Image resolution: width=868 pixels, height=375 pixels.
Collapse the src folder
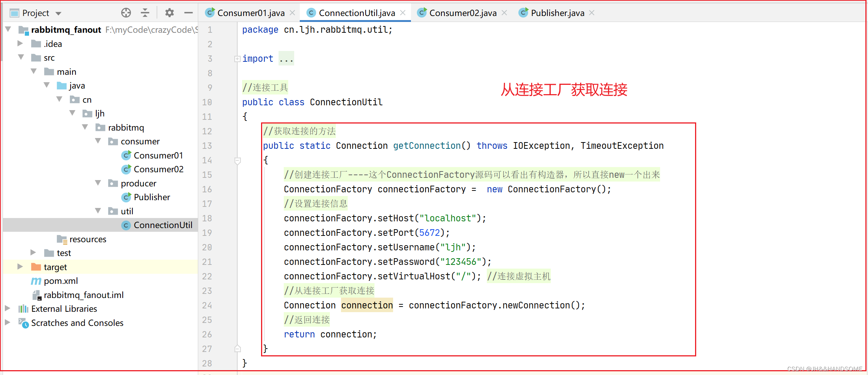[21, 57]
